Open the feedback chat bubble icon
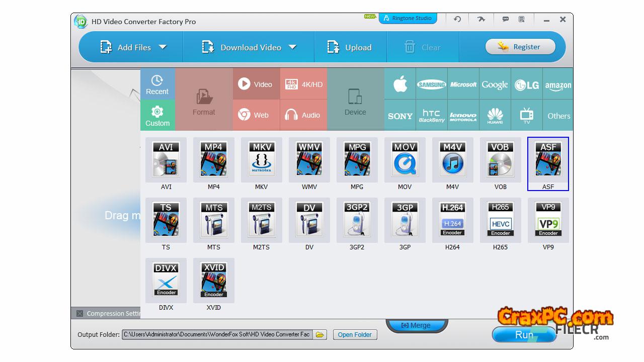644x362 pixels. (506, 19)
